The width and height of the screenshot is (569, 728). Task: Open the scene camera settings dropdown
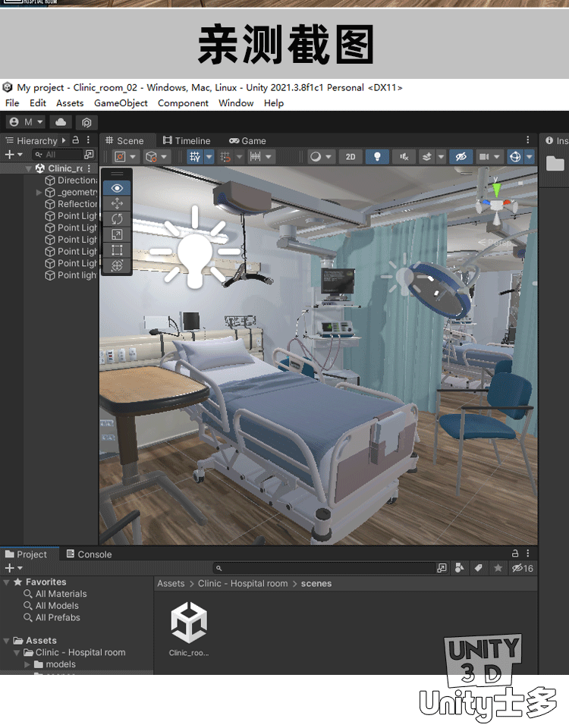pos(486,157)
